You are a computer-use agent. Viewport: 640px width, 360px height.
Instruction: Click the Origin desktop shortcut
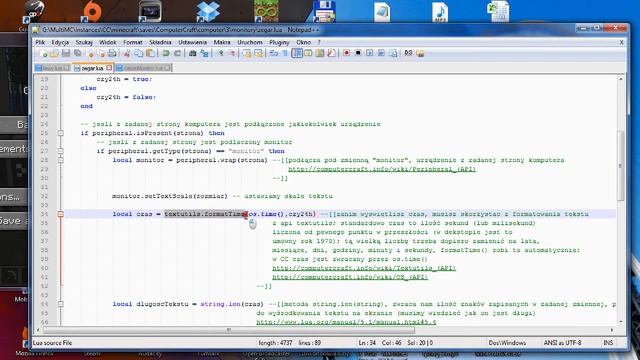coord(91,11)
